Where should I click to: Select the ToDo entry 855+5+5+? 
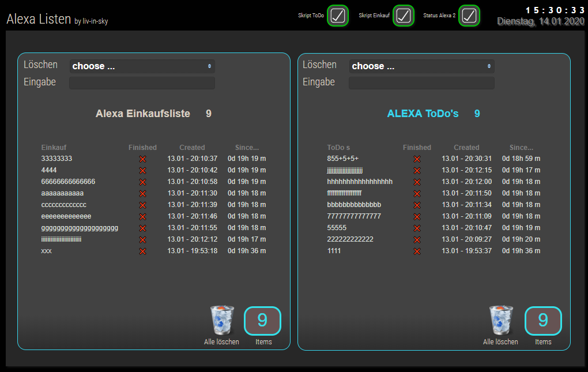pos(343,158)
